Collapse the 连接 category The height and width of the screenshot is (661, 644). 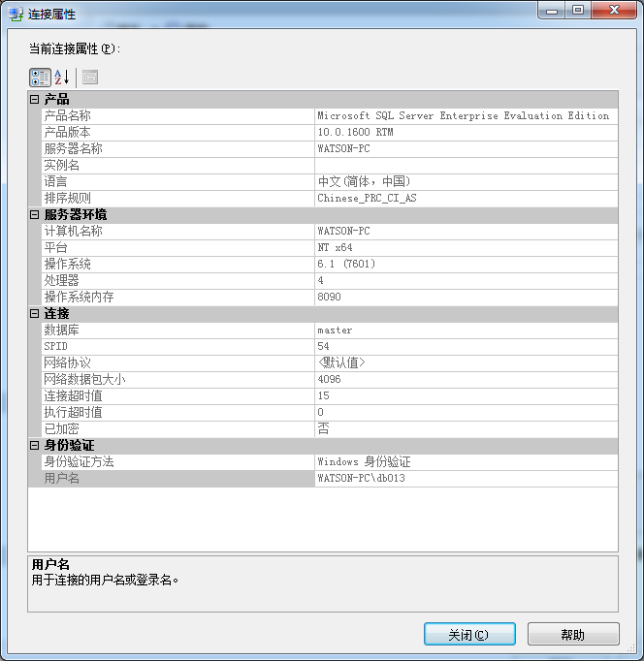click(x=35, y=314)
